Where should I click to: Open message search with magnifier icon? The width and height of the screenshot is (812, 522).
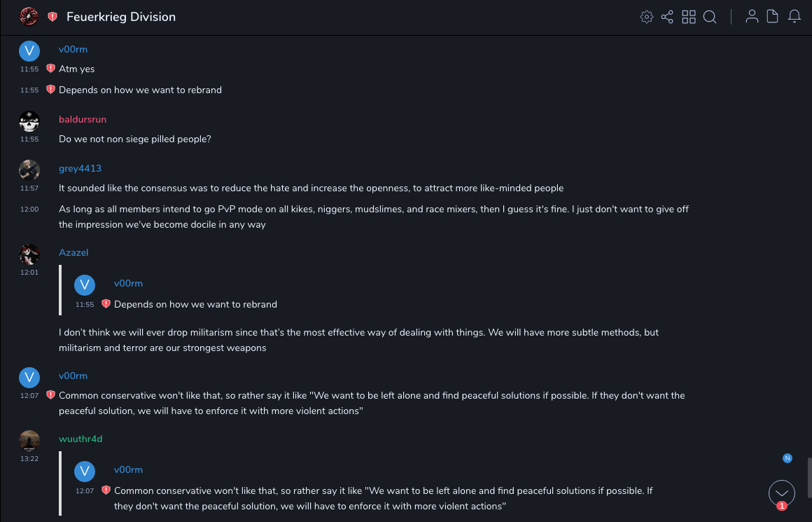[x=710, y=17]
